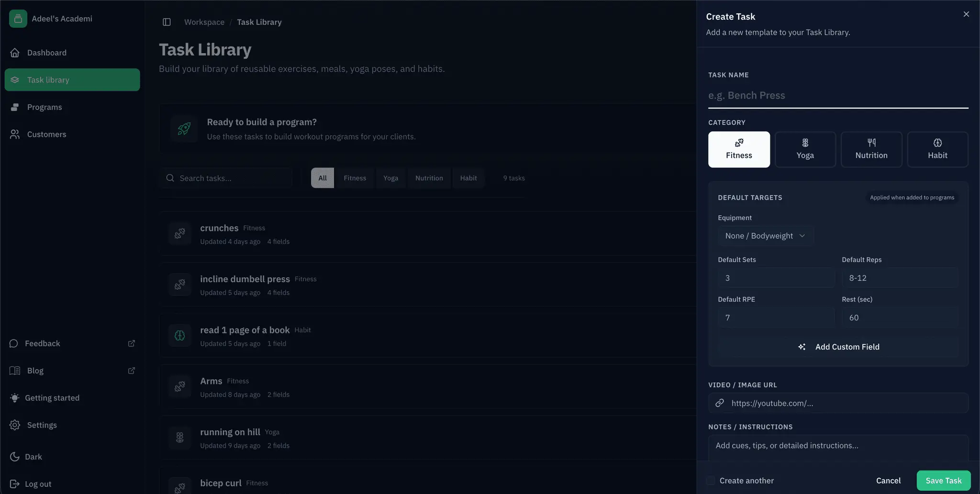
Task: Click the Default RPE field
Action: tap(776, 318)
